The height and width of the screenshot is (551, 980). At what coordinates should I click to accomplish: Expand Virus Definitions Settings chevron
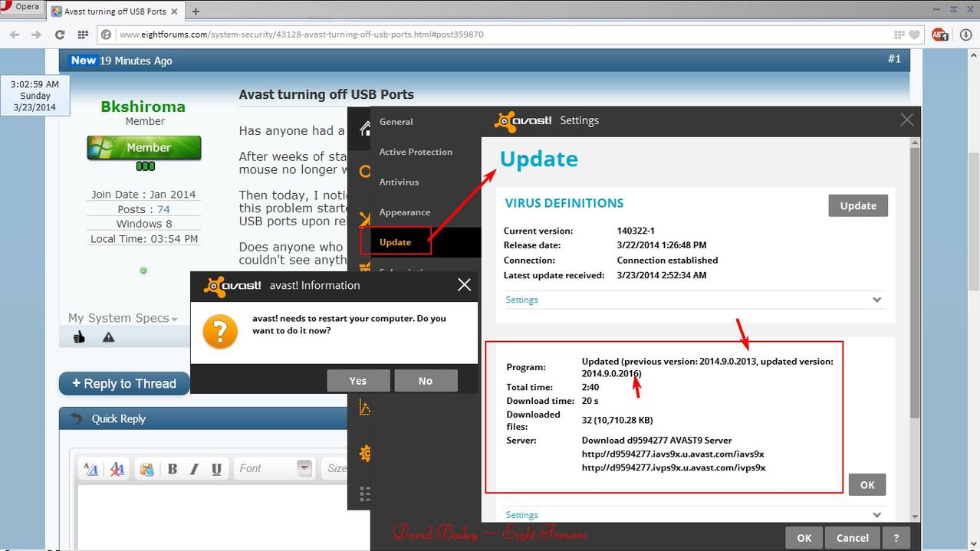coord(876,300)
